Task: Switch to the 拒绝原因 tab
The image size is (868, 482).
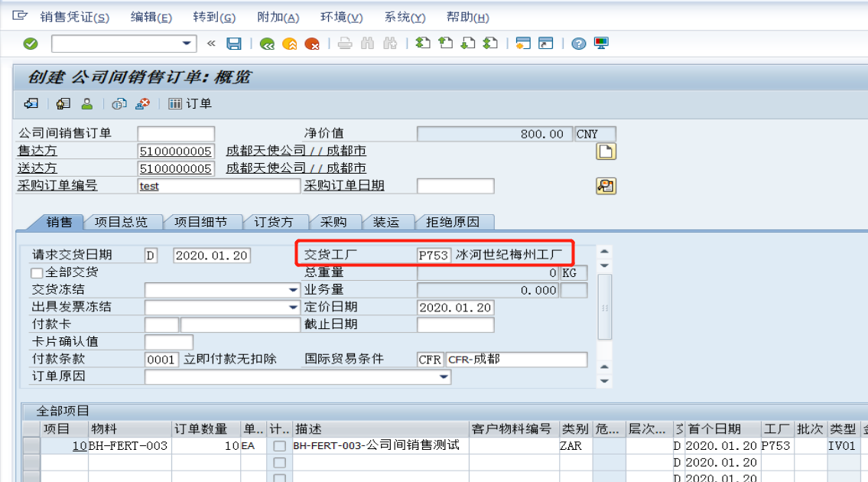Action: coord(452,222)
